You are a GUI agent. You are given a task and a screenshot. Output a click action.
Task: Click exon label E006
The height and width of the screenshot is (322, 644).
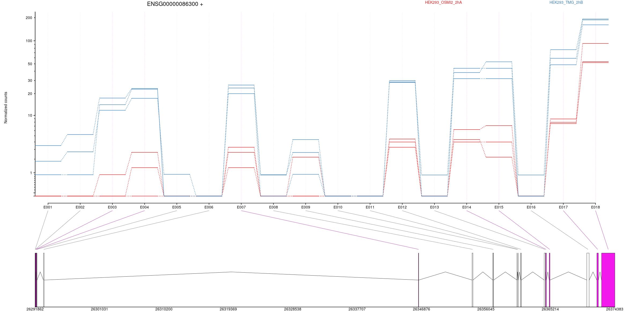coord(209,207)
